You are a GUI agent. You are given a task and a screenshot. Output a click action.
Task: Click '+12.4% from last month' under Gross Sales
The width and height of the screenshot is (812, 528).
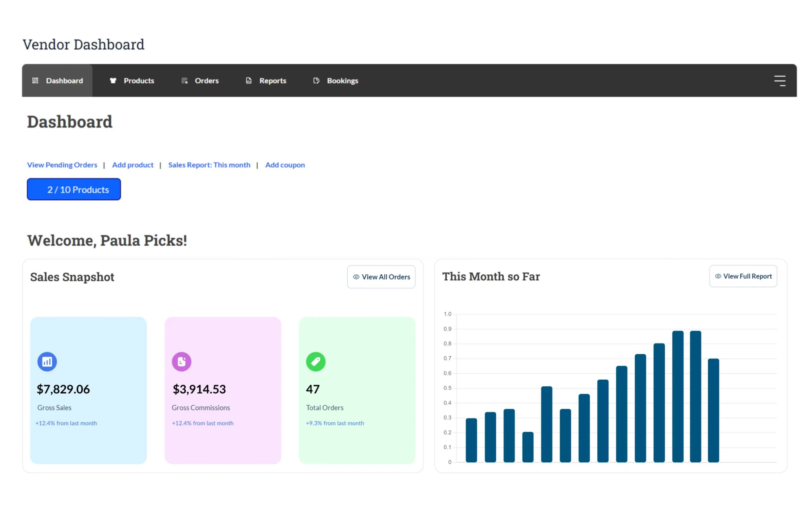coord(66,423)
